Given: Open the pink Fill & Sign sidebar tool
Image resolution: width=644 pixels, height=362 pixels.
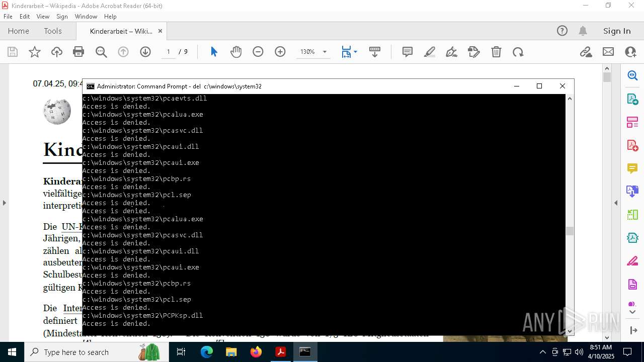Looking at the screenshot, I should click(632, 261).
